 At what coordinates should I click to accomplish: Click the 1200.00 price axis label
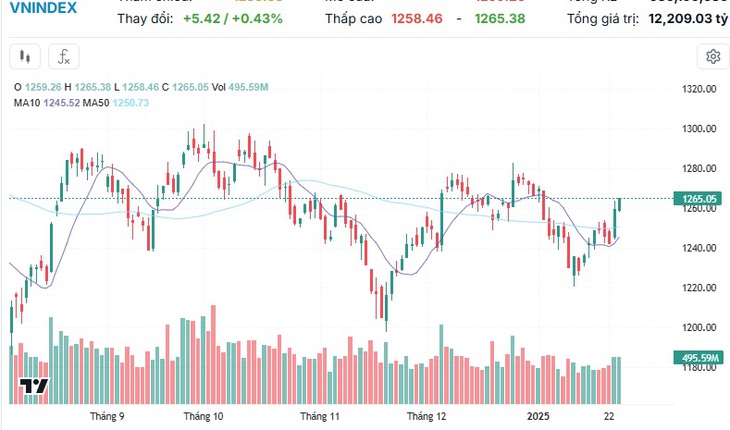pos(699,328)
